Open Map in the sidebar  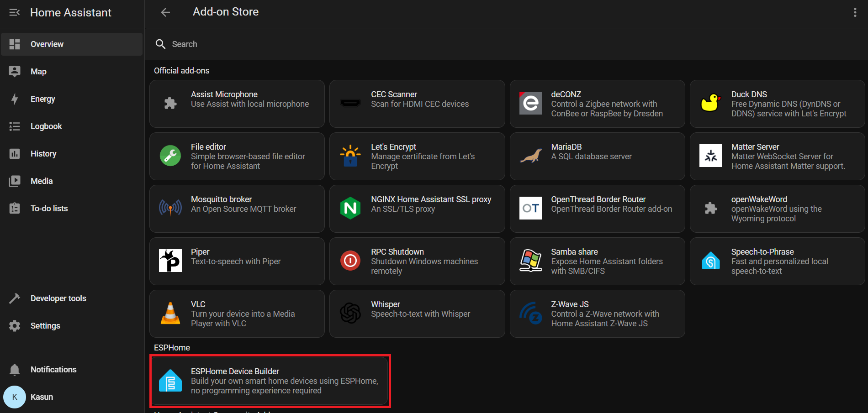coord(72,72)
